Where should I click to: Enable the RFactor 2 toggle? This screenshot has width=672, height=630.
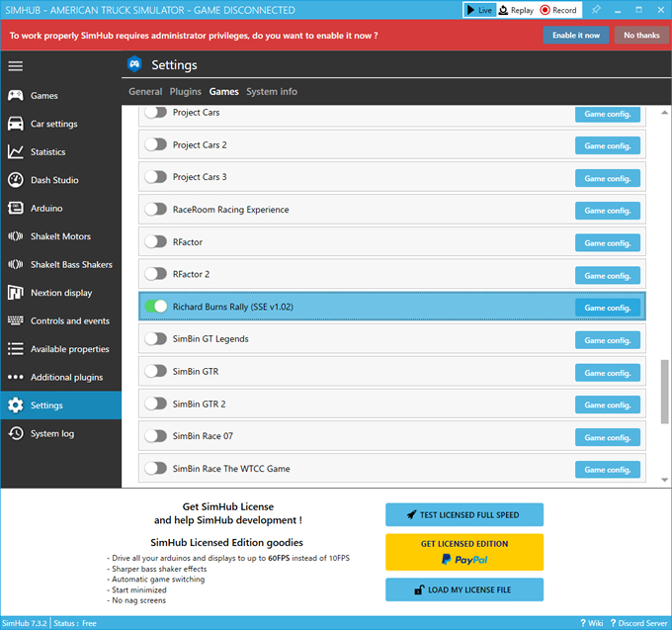point(155,274)
